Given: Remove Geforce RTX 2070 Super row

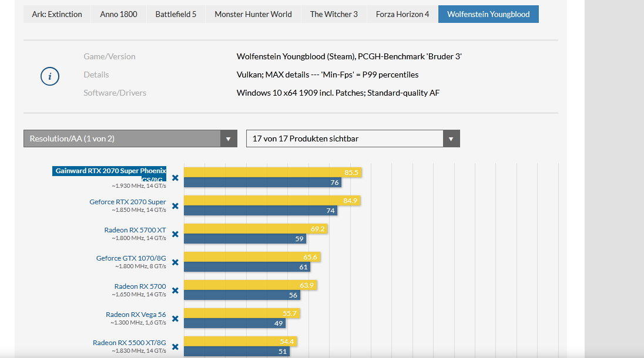Looking at the screenshot, I should click(x=175, y=206).
